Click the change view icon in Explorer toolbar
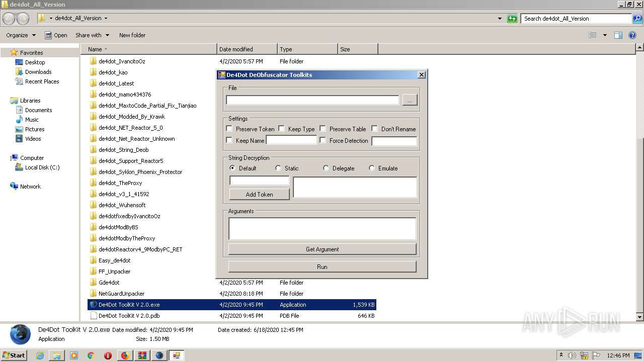644x362 pixels. (x=593, y=35)
